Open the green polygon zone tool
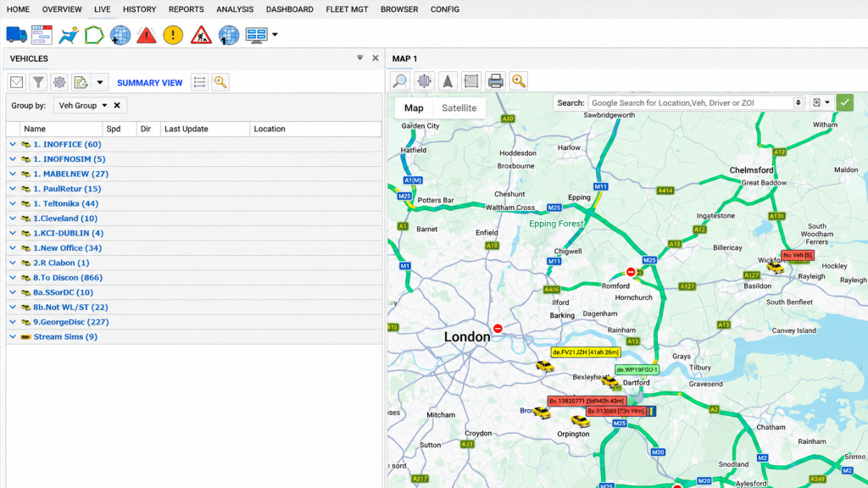Viewport: 868px width, 488px height. pos(94,35)
